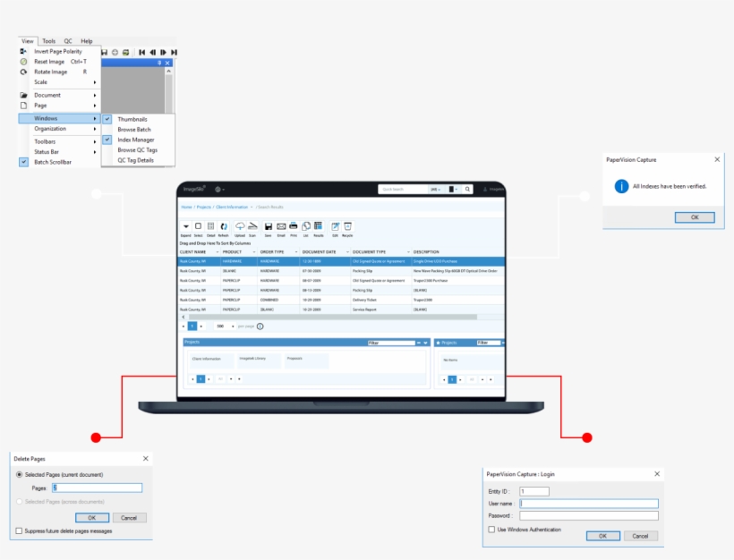Viewport: 734px width, 560px height.
Task: Click the Projects breadcrumb link
Action: pos(203,208)
